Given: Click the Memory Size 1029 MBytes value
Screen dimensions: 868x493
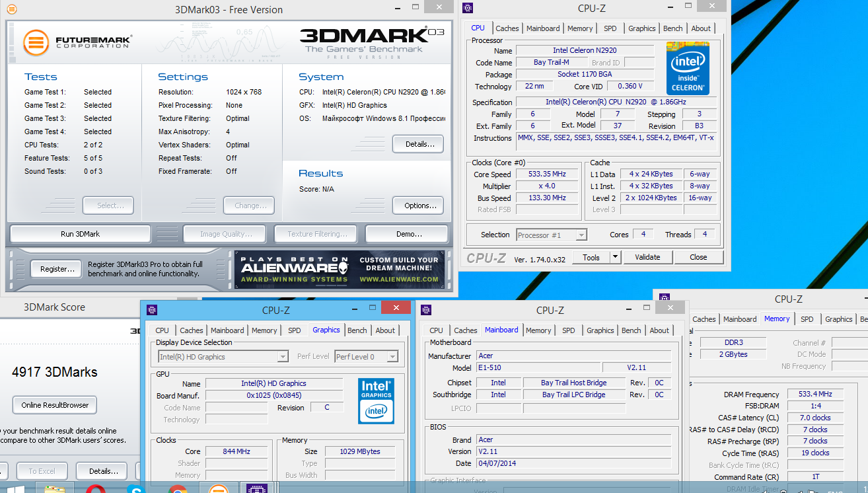Looking at the screenshot, I should tap(360, 451).
